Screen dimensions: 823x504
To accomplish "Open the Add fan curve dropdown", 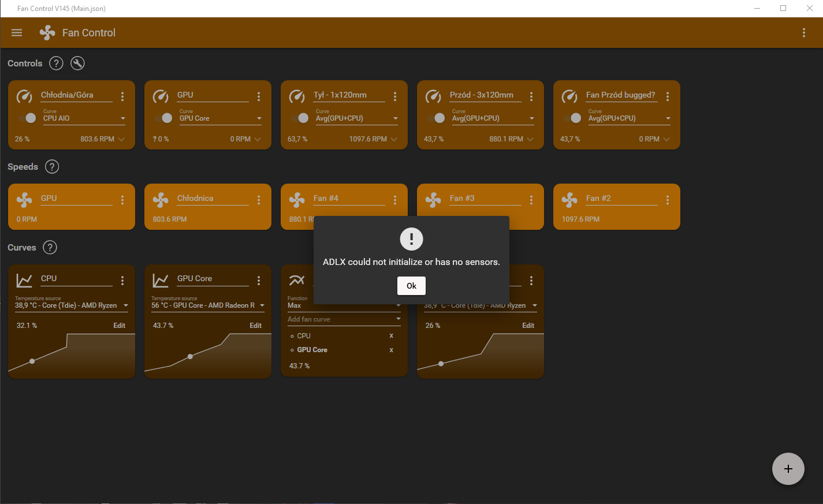I will click(398, 319).
